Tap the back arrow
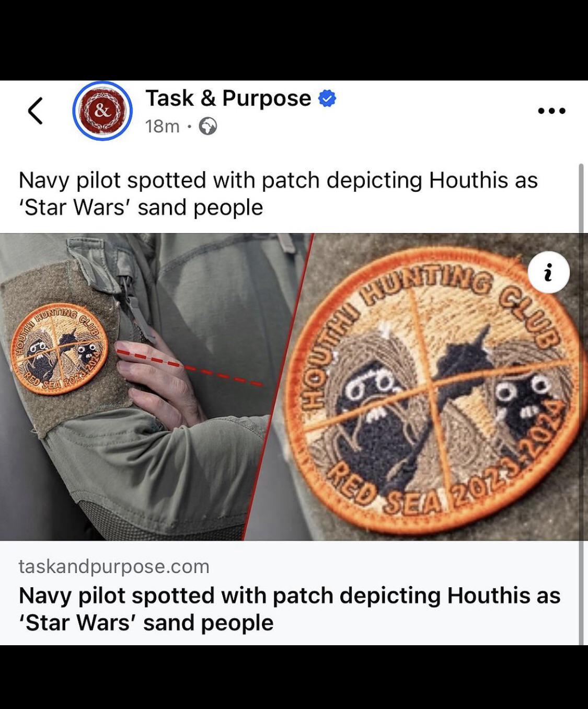 (35, 110)
